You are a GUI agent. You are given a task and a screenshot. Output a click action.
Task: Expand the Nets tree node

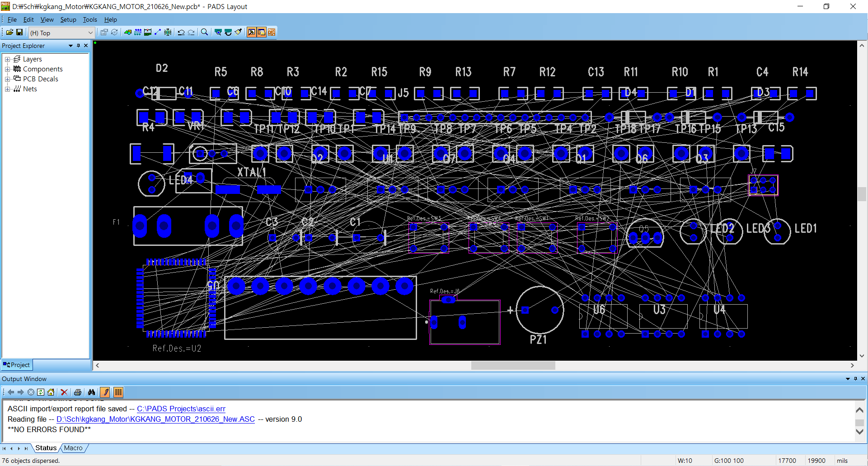[7, 89]
